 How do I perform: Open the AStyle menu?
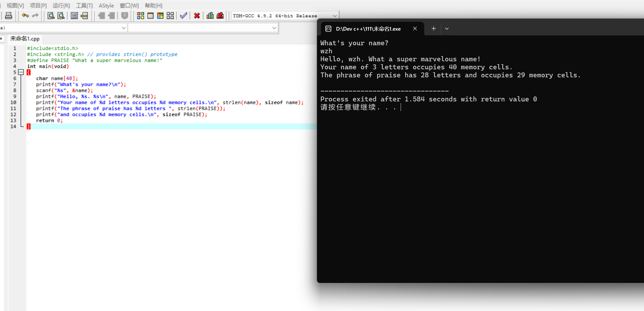coord(106,5)
